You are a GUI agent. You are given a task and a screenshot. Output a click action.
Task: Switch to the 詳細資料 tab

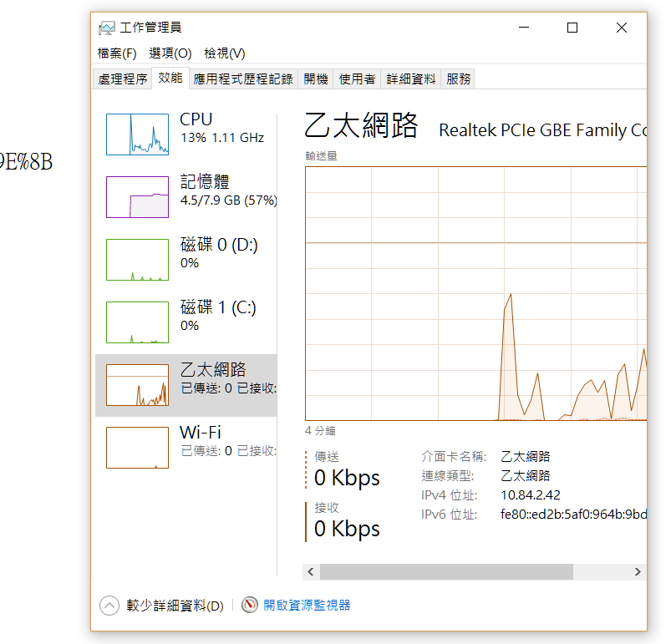(x=411, y=79)
